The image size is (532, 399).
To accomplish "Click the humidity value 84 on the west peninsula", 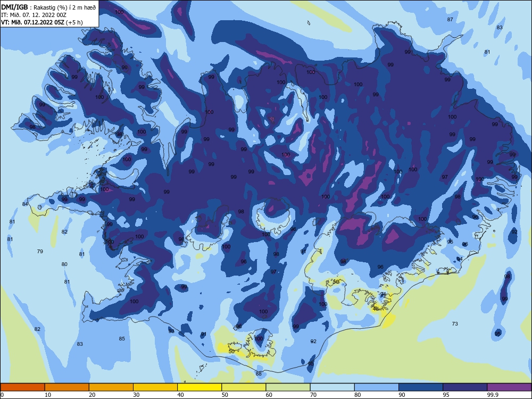I will pos(25,204).
